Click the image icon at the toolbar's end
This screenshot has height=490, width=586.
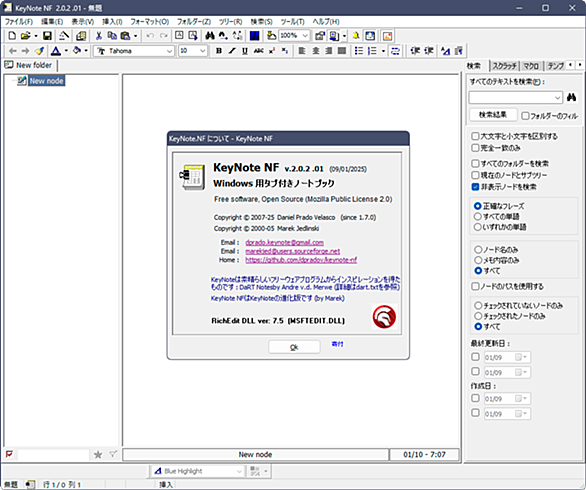388,36
